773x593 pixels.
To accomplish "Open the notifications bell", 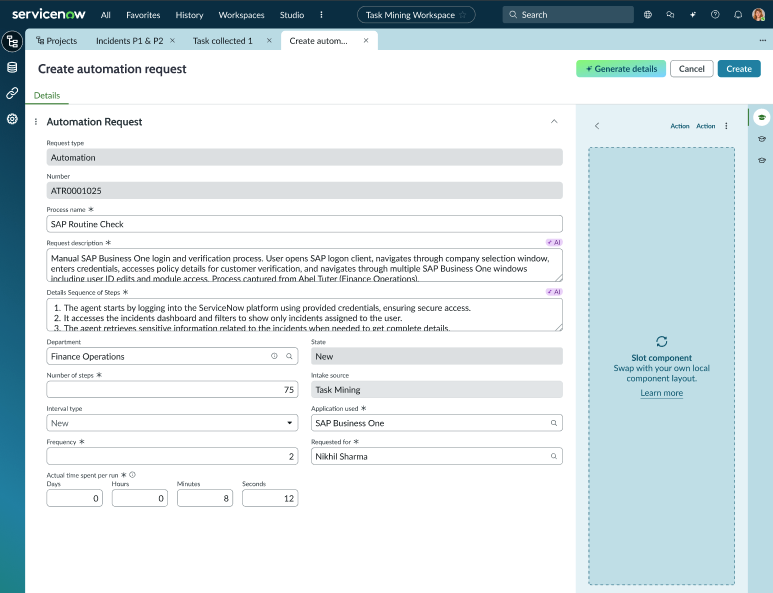I will (x=738, y=15).
